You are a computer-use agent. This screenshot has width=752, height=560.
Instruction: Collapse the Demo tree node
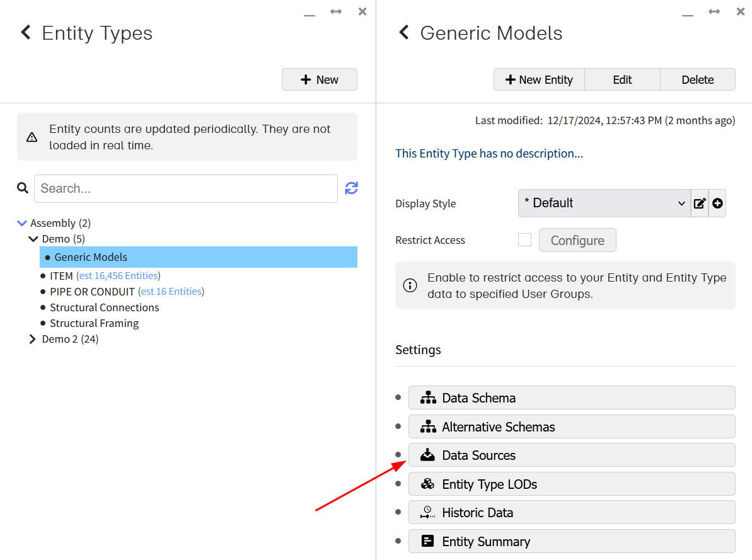tap(33, 239)
